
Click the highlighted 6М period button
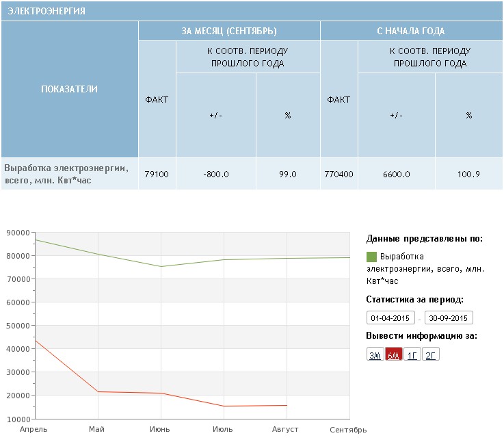393,354
